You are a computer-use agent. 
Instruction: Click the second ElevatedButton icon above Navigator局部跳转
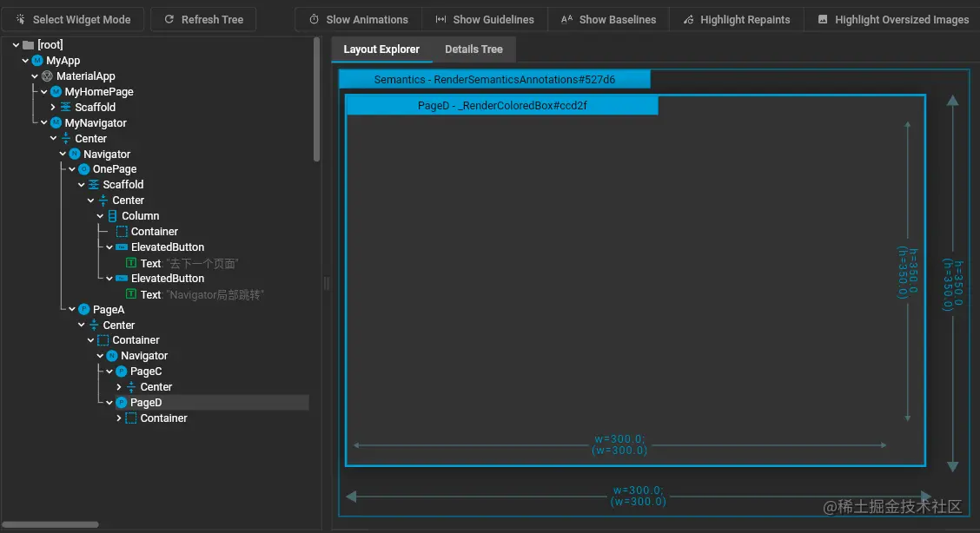pos(122,279)
